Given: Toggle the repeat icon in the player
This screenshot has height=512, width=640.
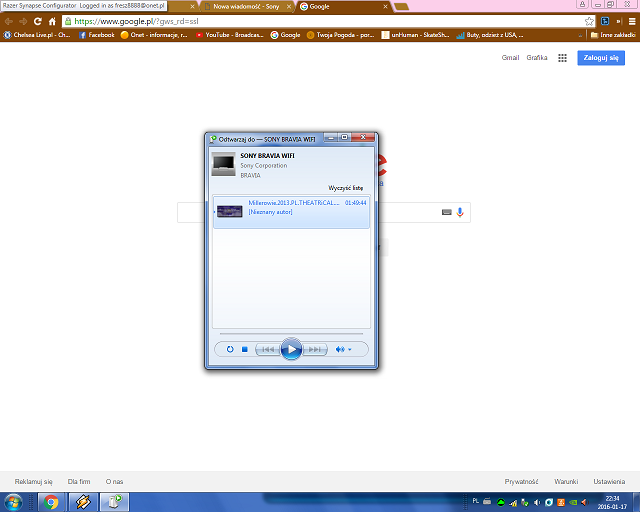Looking at the screenshot, I should tap(230, 349).
